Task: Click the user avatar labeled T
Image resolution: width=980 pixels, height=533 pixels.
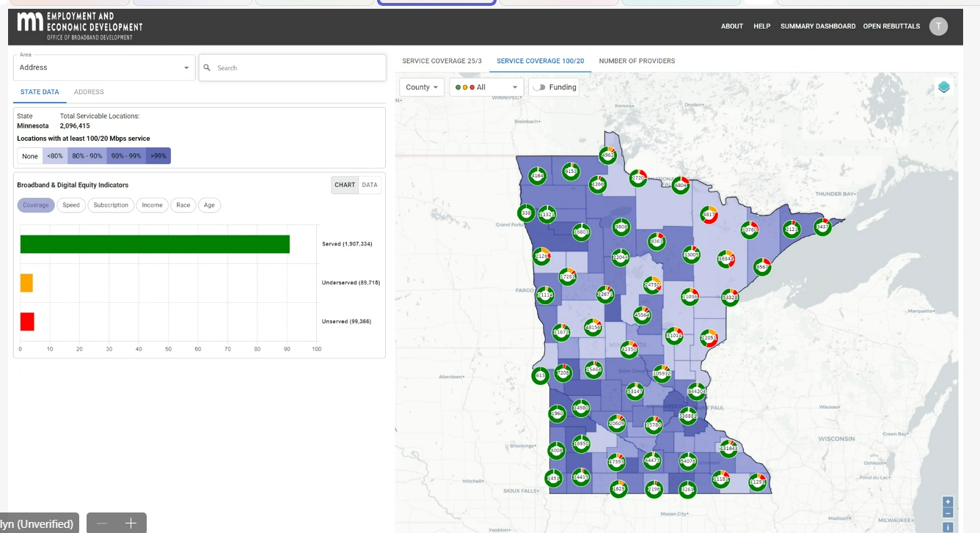Action: point(938,26)
